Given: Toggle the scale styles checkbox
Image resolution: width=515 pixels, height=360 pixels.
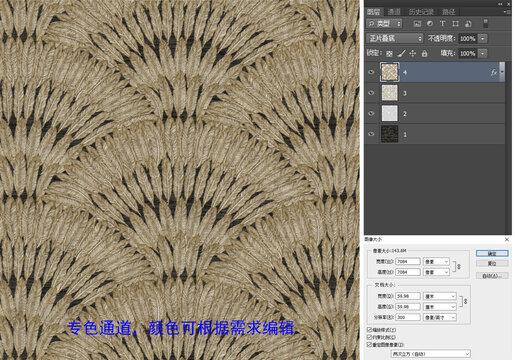Looking at the screenshot, I should click(x=369, y=330).
